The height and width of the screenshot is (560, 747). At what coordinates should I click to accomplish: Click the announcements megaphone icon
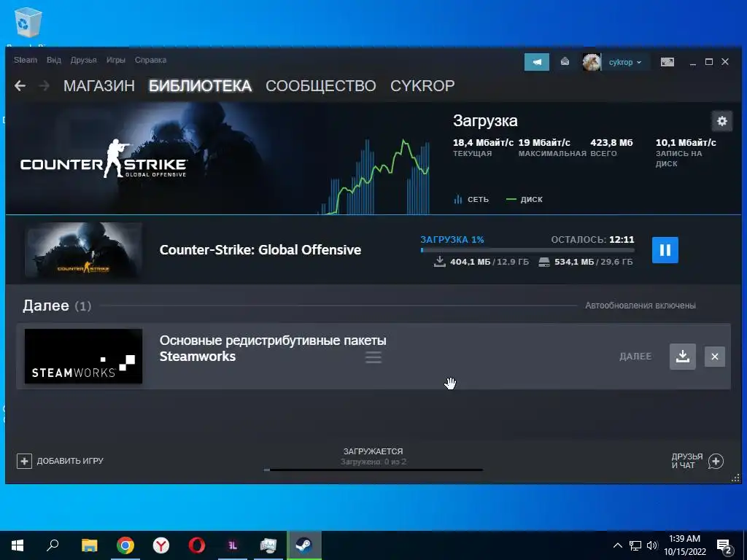(x=537, y=62)
